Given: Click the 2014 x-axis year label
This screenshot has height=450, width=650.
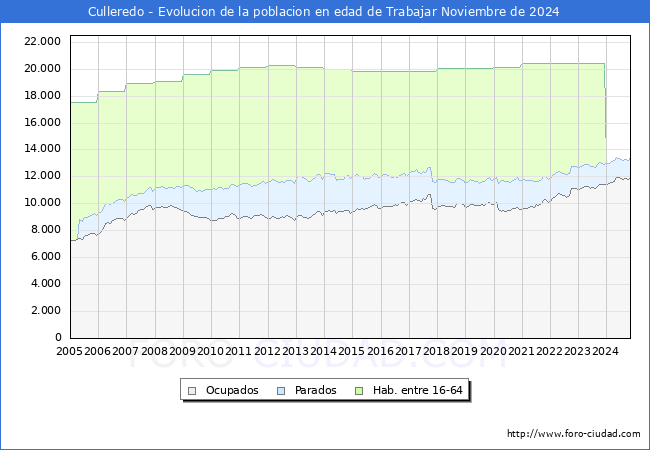Looking at the screenshot, I should coord(324,351).
